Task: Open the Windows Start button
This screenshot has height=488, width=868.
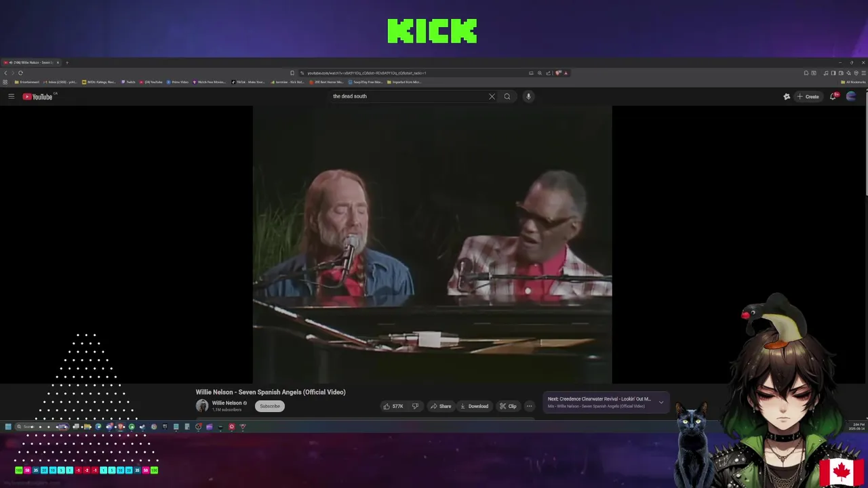Action: point(8,427)
